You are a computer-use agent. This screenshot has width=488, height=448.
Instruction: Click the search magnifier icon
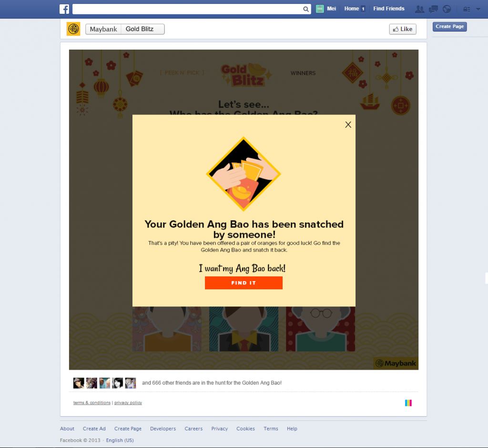[306, 9]
